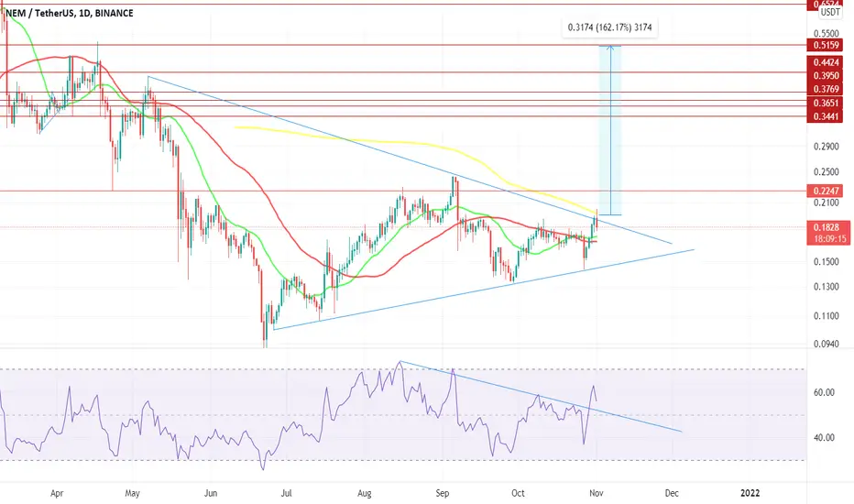Image resolution: width=854 pixels, height=504 pixels.
Task: Click the 0.2500 price axis value
Action: [827, 171]
